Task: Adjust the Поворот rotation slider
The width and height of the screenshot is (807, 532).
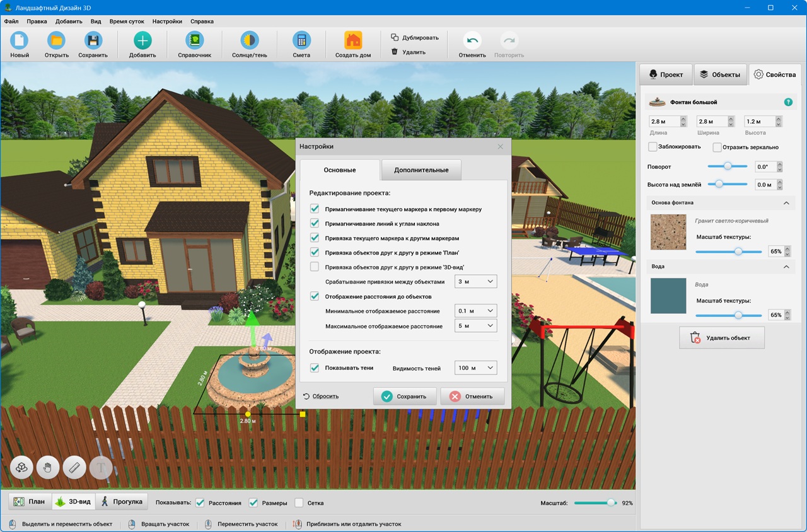Action: (728, 166)
